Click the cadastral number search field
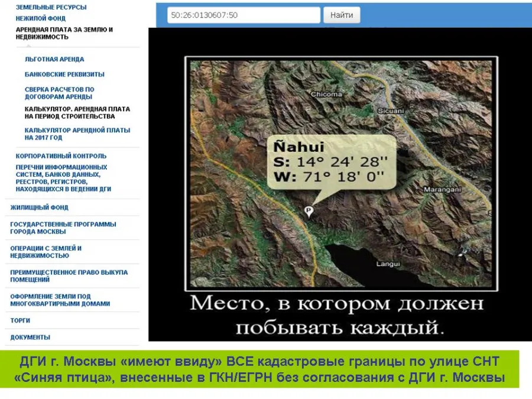 click(244, 15)
